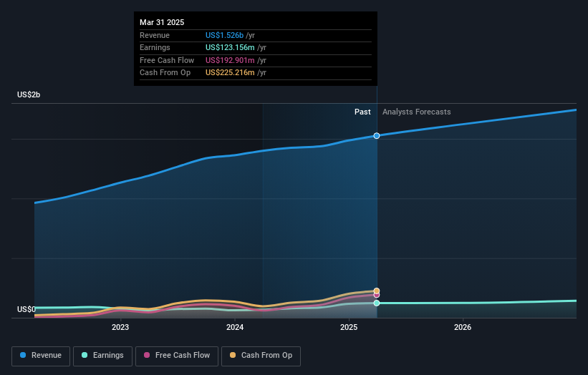Image resolution: width=588 pixels, height=375 pixels.
Task: Click the pink Free Cash Flow data point
Action: click(x=377, y=295)
